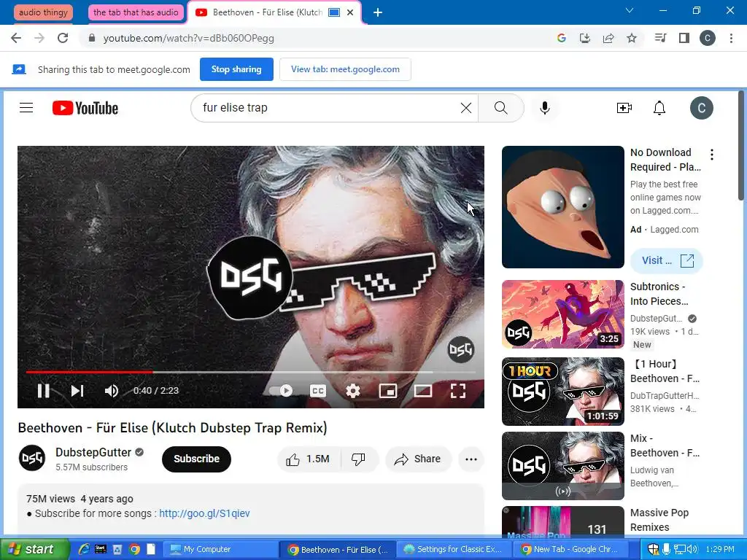Go back with browser back arrow
This screenshot has height=560, width=747.
[16, 38]
